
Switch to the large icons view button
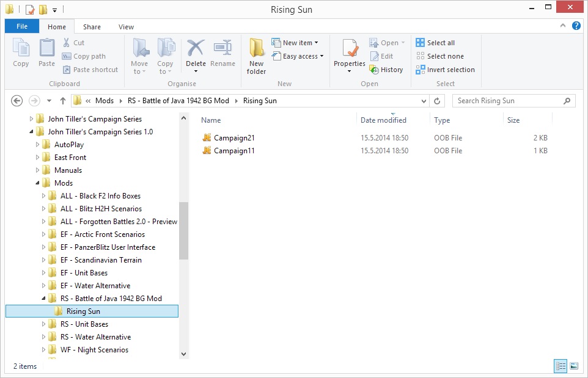[x=574, y=366]
